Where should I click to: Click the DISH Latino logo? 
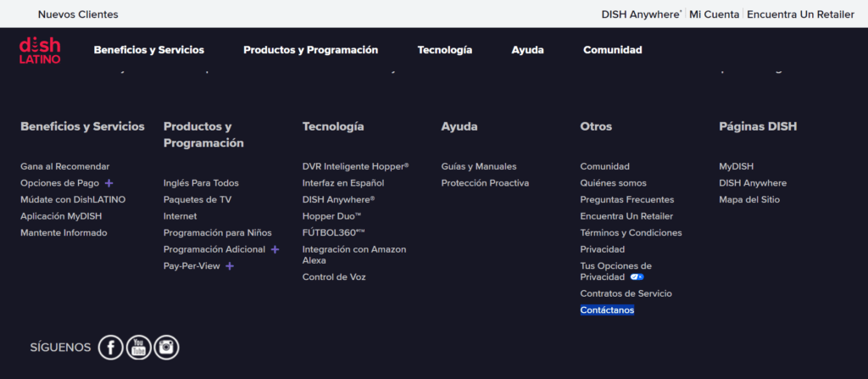pyautogui.click(x=39, y=50)
